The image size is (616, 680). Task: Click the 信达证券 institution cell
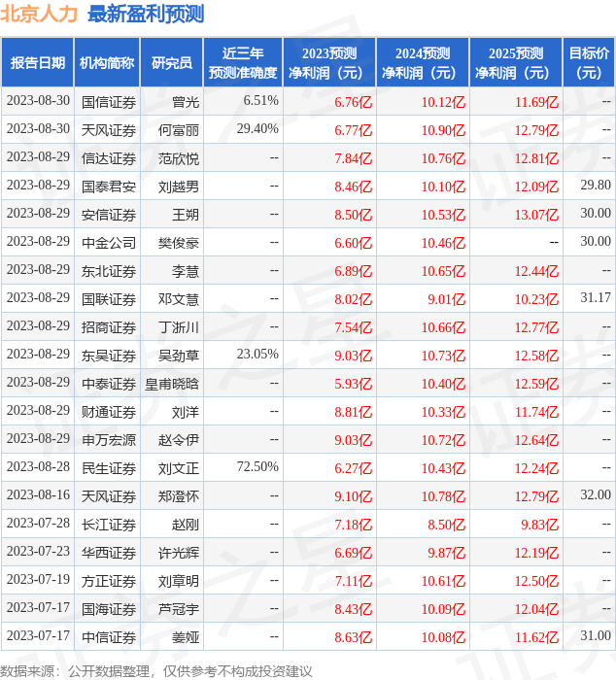109,158
